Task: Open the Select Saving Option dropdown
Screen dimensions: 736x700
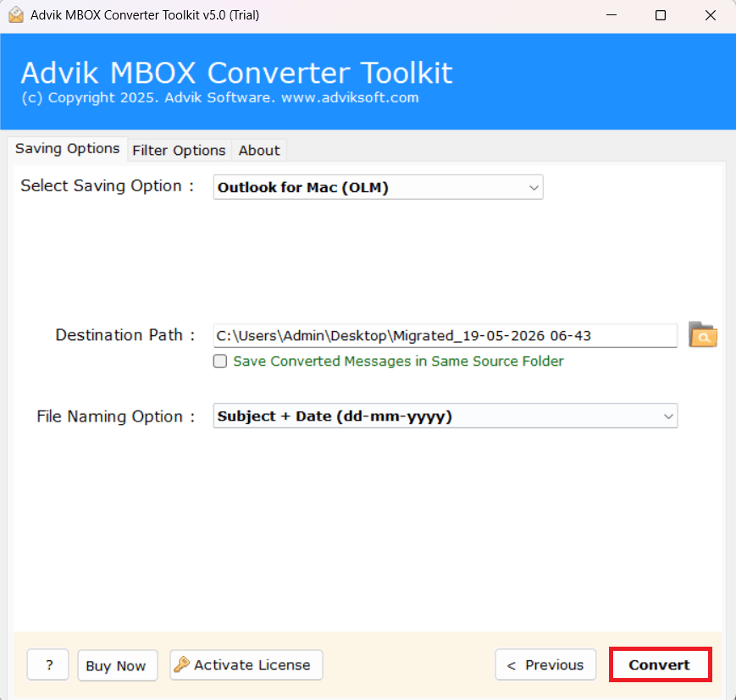Action: 378,187
